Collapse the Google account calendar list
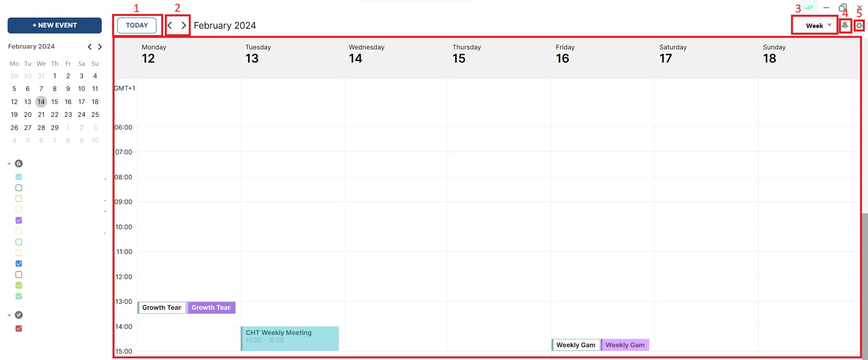 (x=9, y=163)
